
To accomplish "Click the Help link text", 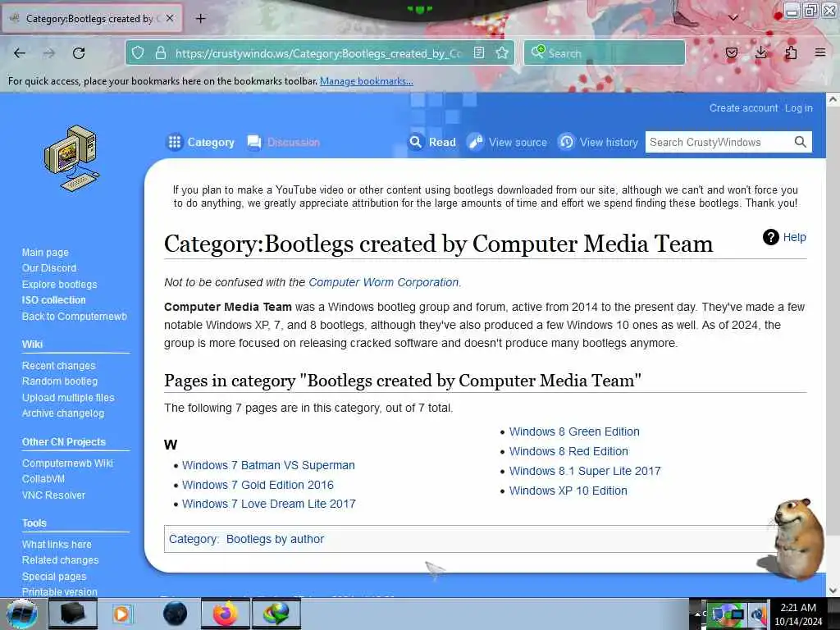I will coord(794,237).
